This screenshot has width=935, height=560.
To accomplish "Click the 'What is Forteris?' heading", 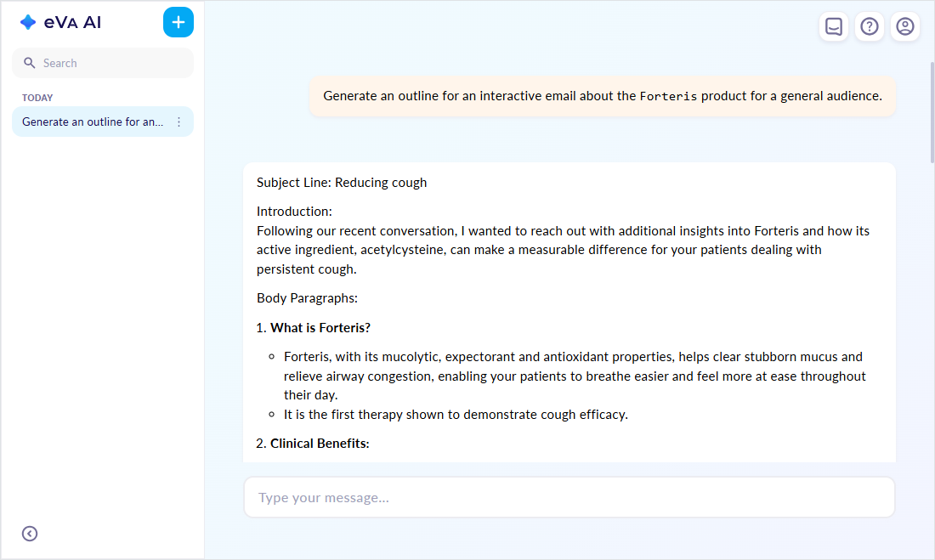I will point(320,328).
